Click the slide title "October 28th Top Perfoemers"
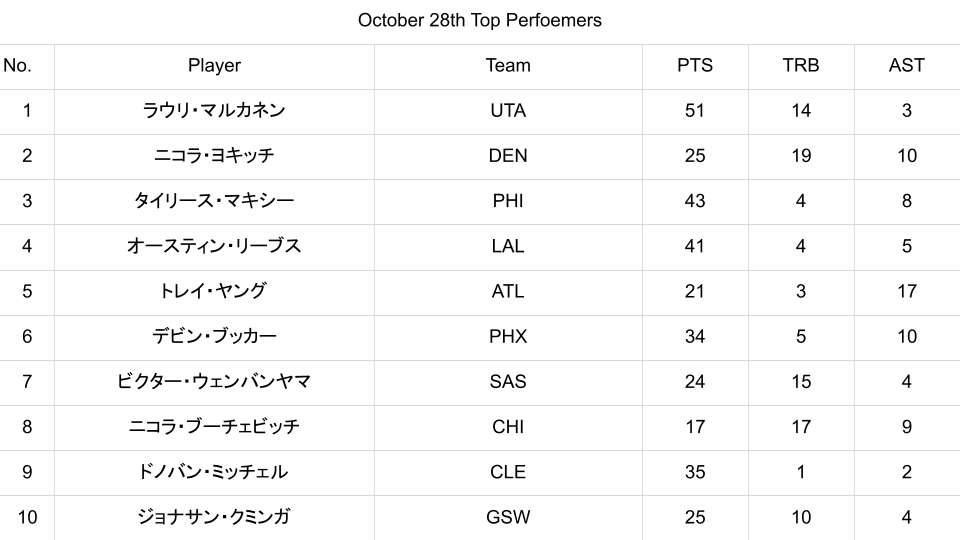The width and height of the screenshot is (960, 540). click(x=480, y=20)
